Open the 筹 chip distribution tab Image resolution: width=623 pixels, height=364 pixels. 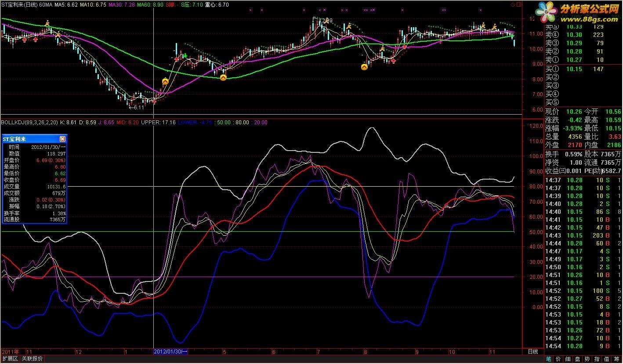tap(617, 359)
